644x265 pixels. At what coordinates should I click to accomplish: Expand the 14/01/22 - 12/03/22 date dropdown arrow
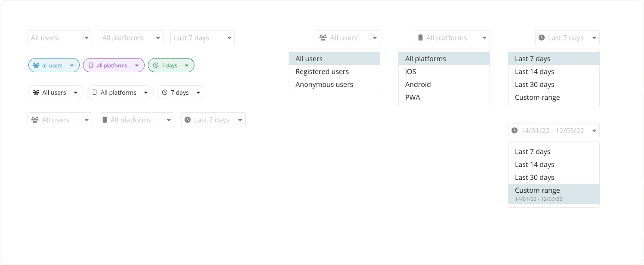pos(594,131)
